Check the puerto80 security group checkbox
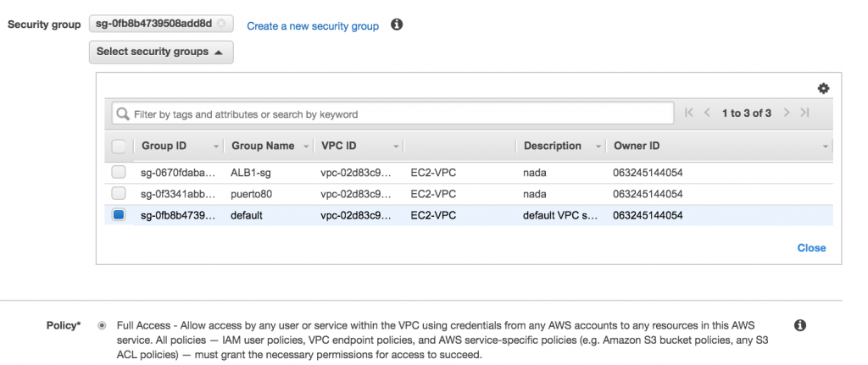 pyautogui.click(x=119, y=194)
